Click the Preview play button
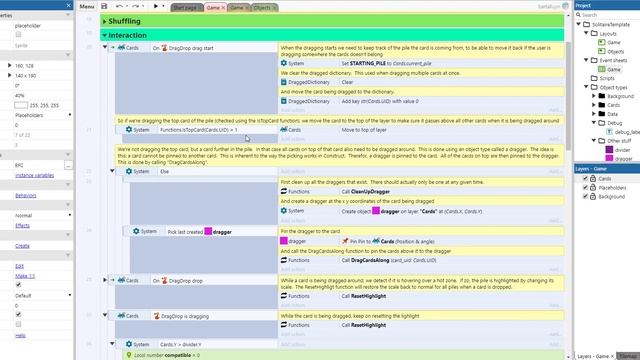The height and width of the screenshot is (360, 640). (156, 6)
